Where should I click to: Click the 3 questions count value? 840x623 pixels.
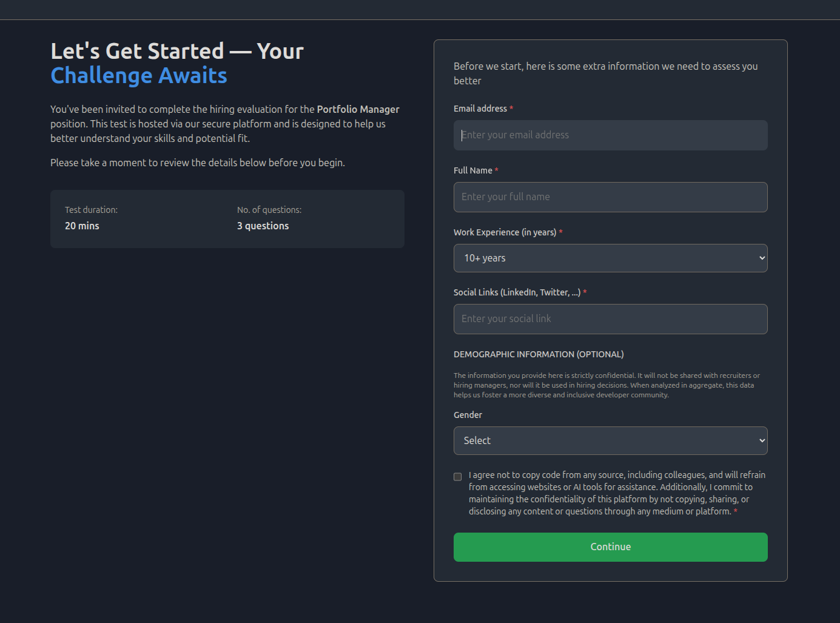click(263, 226)
